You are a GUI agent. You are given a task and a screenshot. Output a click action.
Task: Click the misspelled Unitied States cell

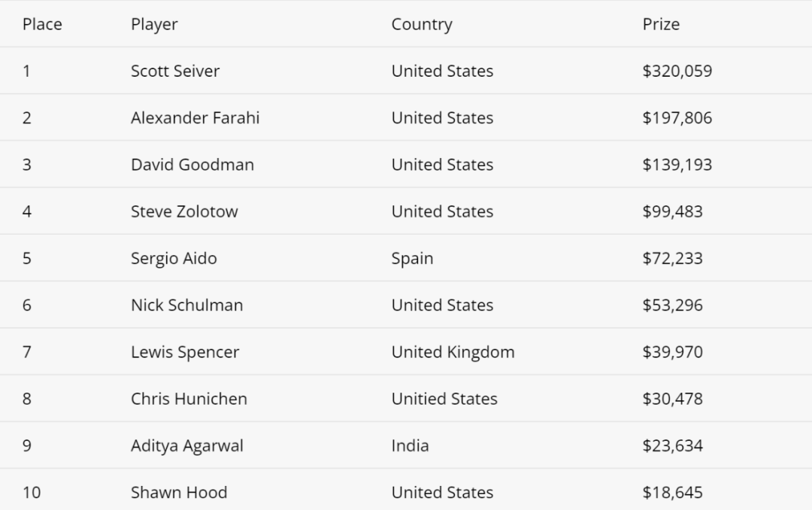(x=444, y=399)
